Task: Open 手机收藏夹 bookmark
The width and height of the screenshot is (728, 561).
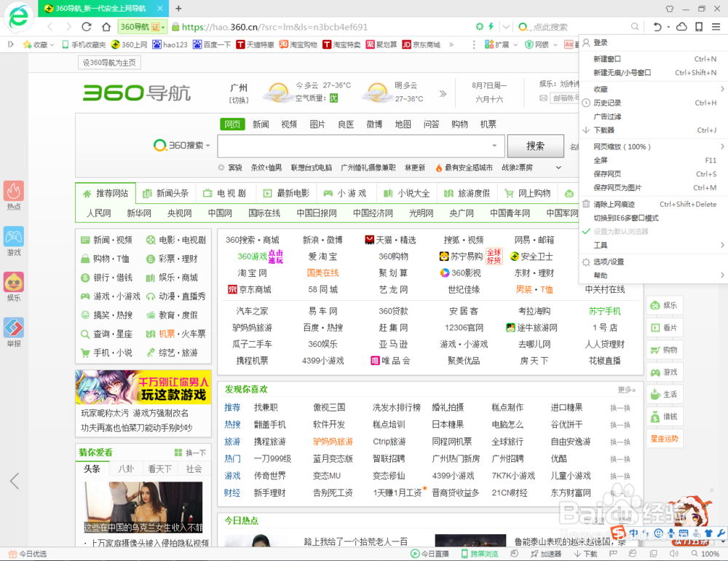Action: pos(84,44)
